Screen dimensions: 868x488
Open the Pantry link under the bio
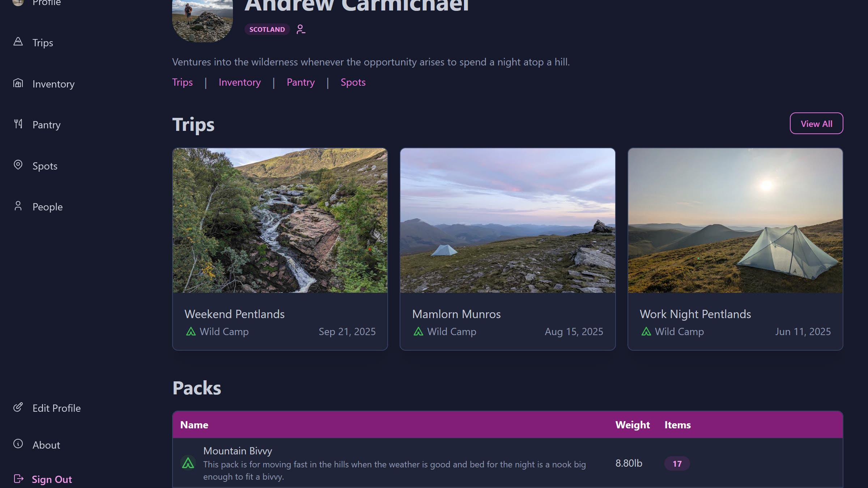pyautogui.click(x=301, y=82)
